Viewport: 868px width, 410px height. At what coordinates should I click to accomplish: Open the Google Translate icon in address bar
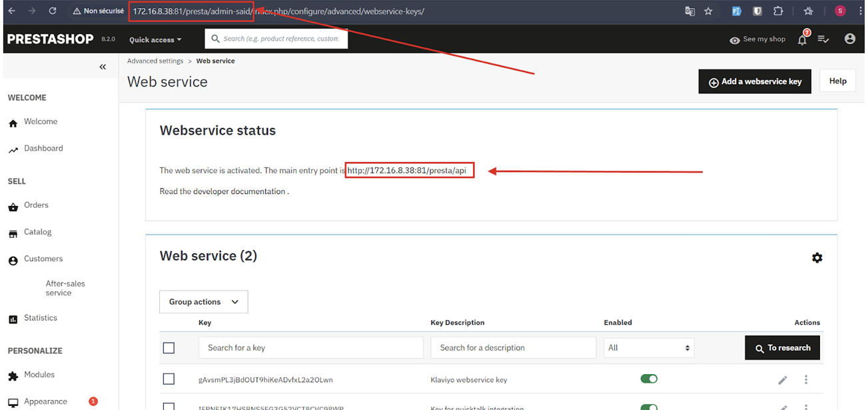click(689, 11)
